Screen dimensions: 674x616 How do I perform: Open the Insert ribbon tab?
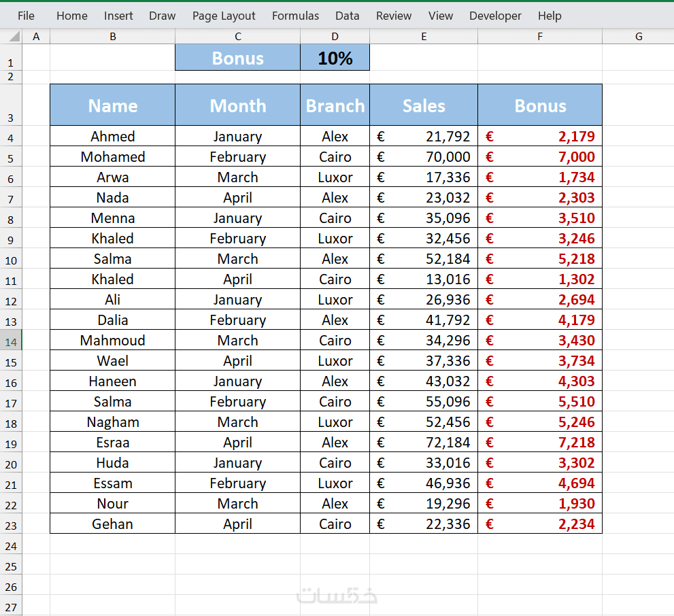pos(118,16)
